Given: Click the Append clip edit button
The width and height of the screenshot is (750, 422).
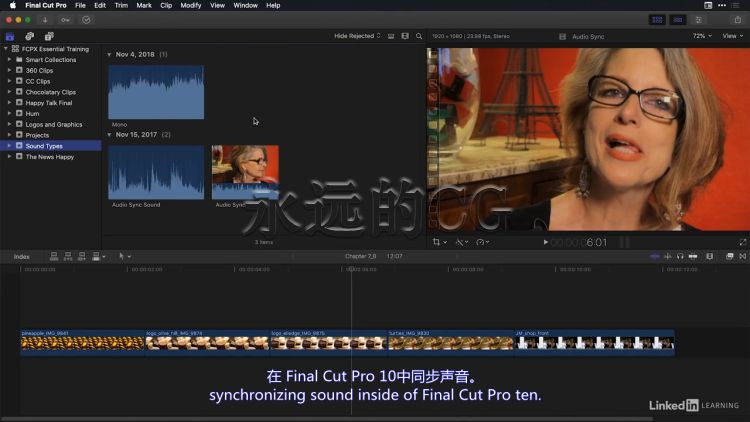Looking at the screenshot, I should tap(82, 256).
